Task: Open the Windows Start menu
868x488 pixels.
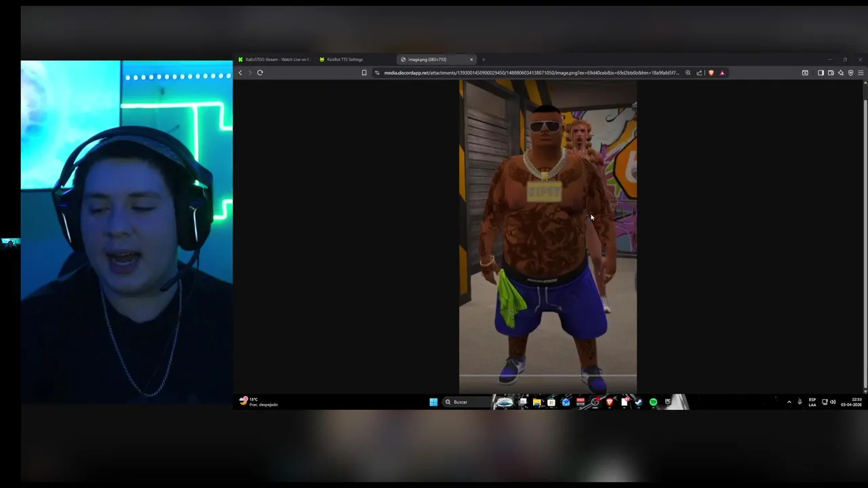Action: tap(433, 402)
